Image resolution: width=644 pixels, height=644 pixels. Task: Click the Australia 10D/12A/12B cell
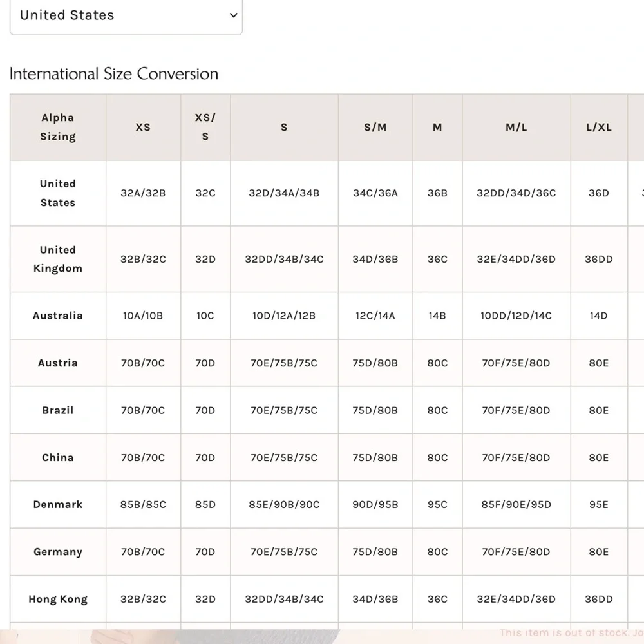(284, 316)
